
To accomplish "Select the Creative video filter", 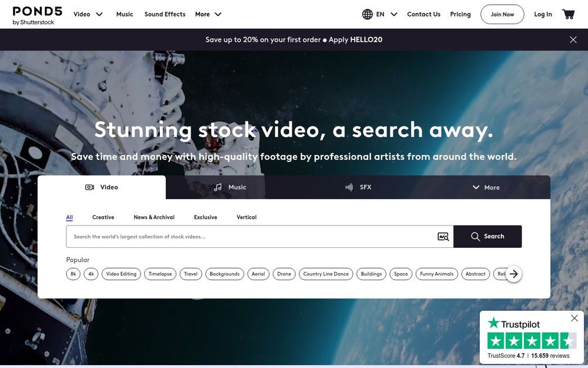I will [x=103, y=217].
